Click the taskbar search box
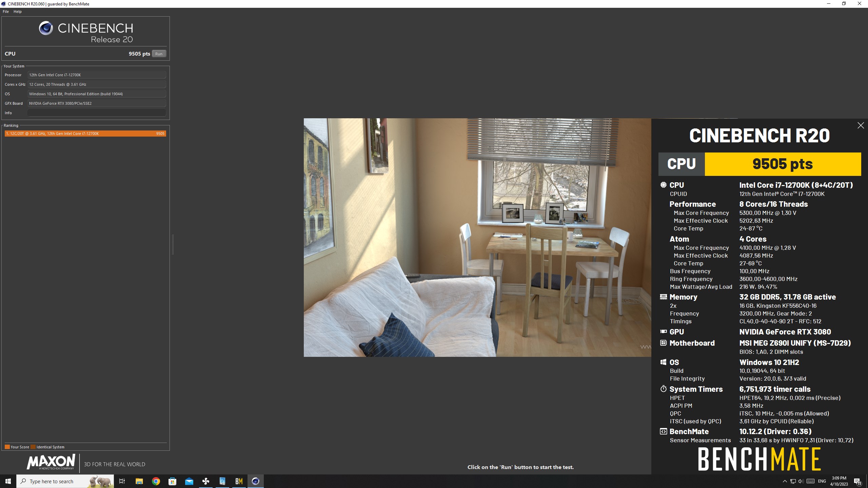This screenshot has height=488, width=868. pos(65,481)
